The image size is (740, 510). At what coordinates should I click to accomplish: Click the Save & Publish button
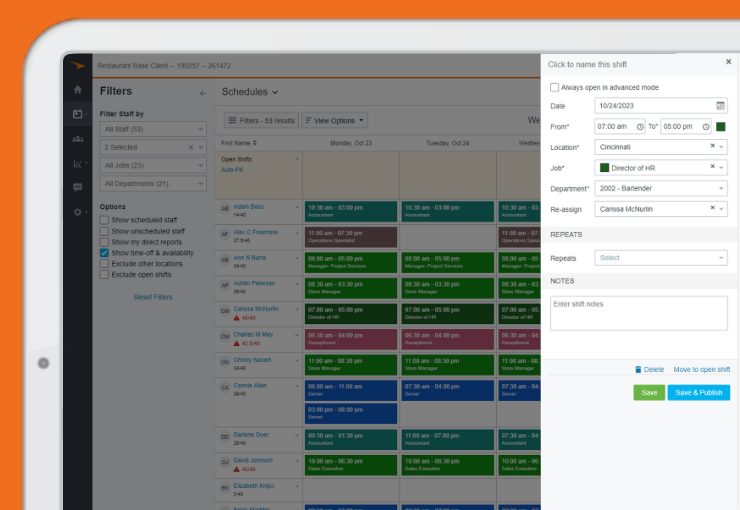698,393
